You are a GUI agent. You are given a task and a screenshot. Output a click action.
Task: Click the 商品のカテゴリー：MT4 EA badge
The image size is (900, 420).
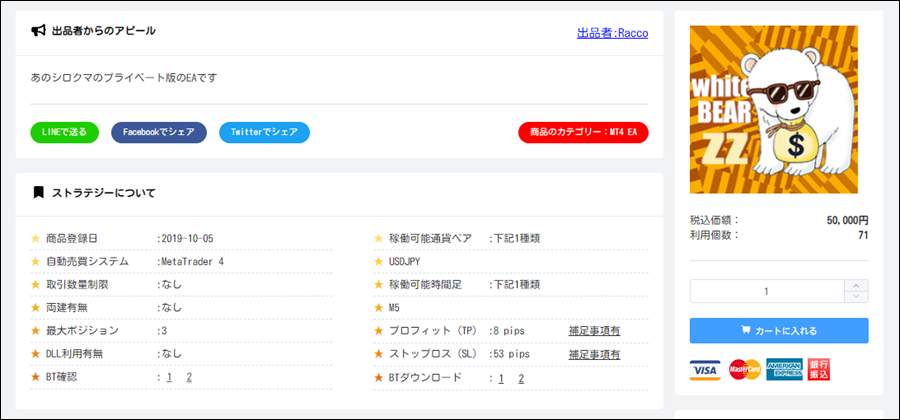(583, 132)
